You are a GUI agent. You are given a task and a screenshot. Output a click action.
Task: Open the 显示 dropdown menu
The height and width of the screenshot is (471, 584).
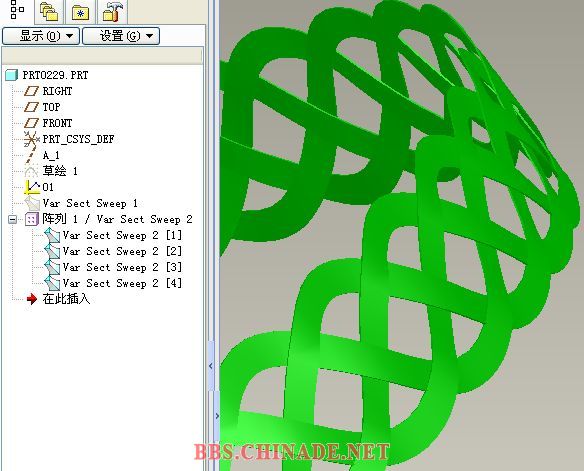(41, 36)
